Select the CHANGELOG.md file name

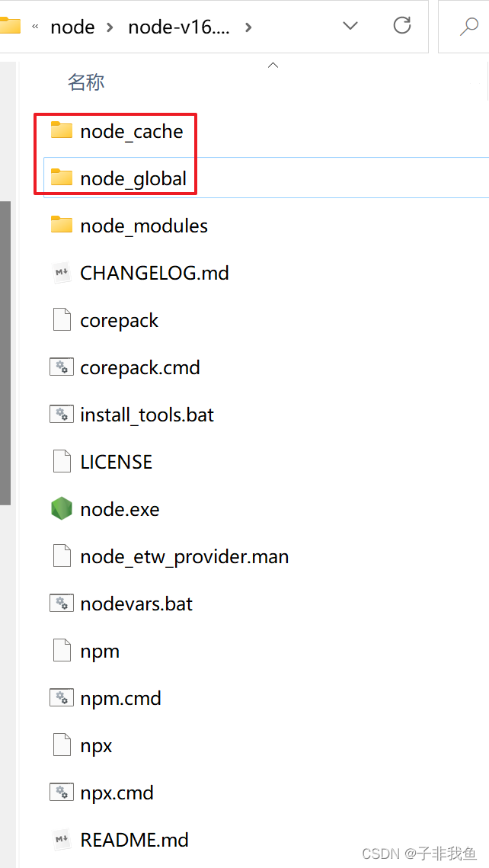coord(155,273)
